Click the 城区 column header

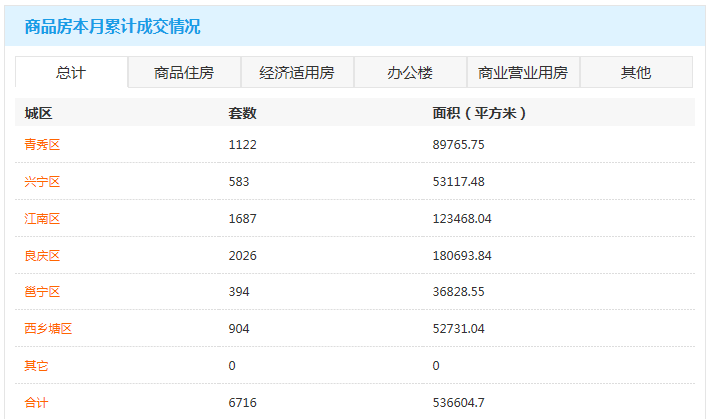[38, 113]
